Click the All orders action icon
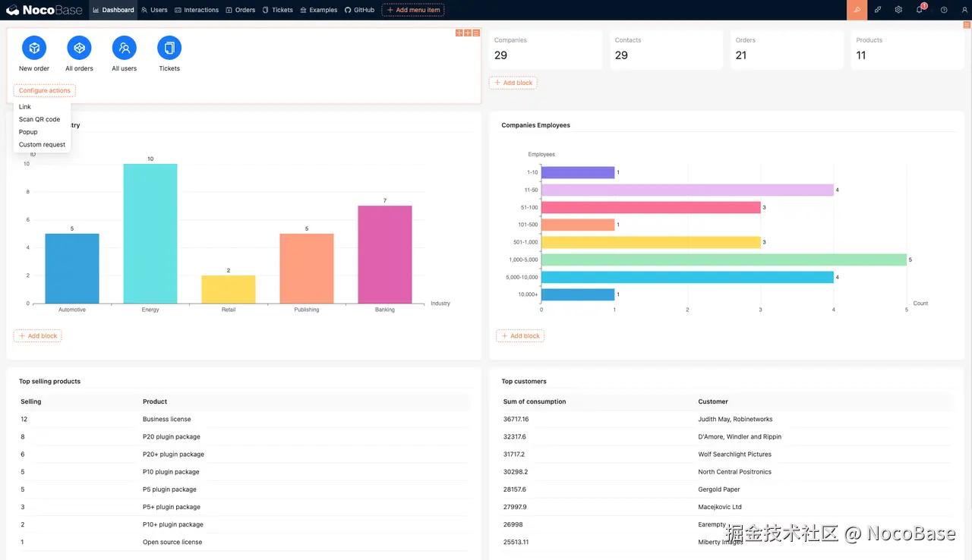This screenshot has width=972, height=560. [79, 48]
